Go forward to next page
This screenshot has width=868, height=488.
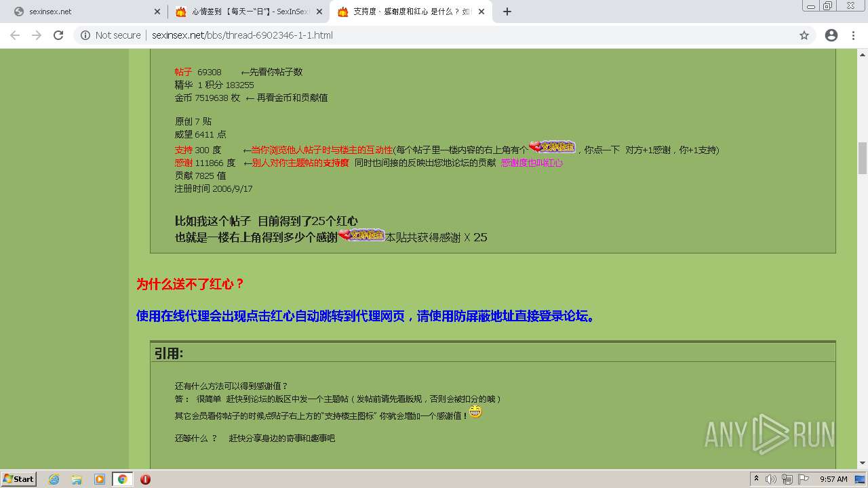[x=37, y=35]
